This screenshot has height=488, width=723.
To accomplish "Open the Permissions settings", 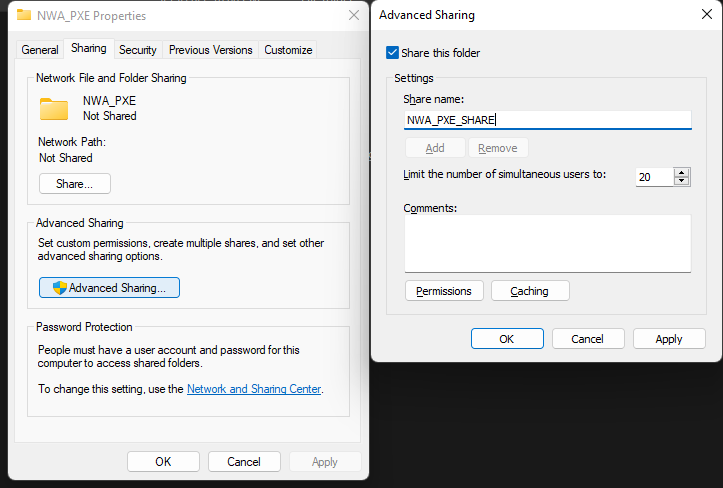I will (x=444, y=291).
